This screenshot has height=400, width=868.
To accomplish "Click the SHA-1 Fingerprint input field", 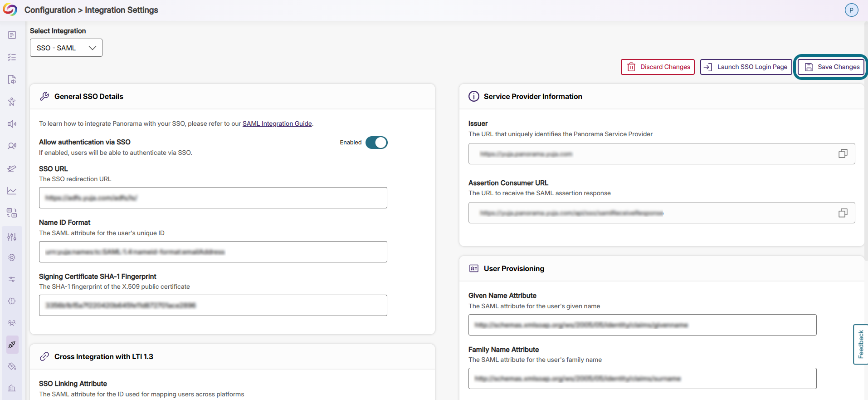I will 213,306.
